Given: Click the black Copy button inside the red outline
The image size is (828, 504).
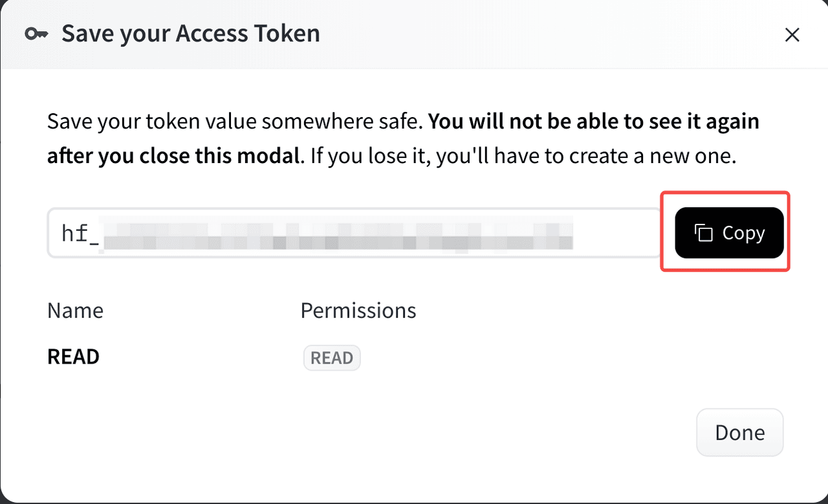Looking at the screenshot, I should 728,232.
